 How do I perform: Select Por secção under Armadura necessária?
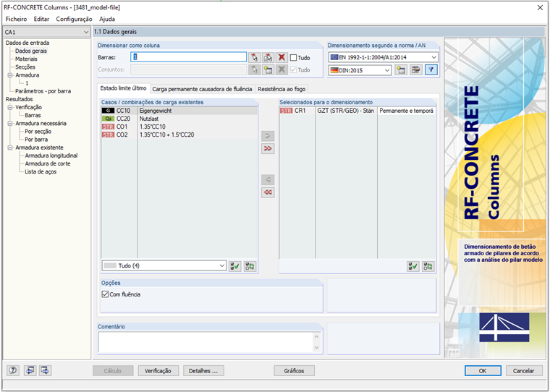pos(38,132)
